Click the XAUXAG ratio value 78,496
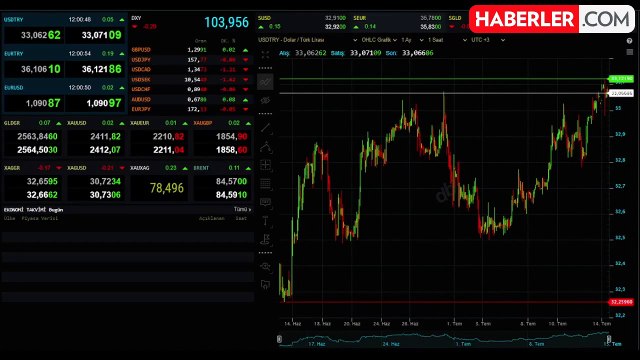This screenshot has width=640, height=360. click(167, 188)
